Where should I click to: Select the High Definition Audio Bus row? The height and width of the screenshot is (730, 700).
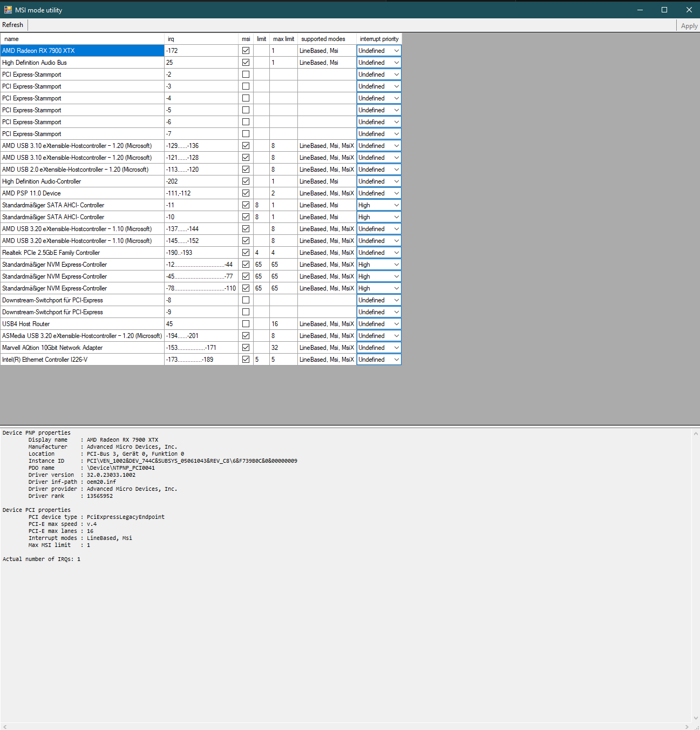tap(82, 63)
